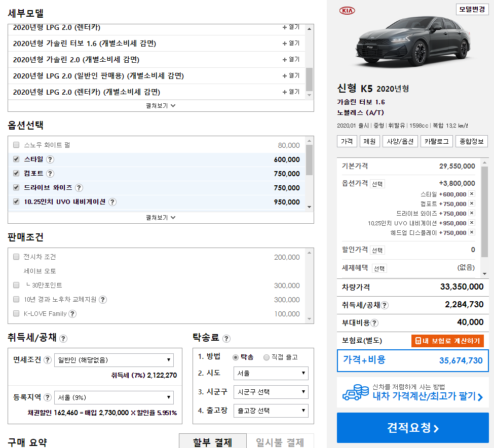Click help icon next to K-LOVE Family
This screenshot has width=494, height=448.
[x=72, y=313]
